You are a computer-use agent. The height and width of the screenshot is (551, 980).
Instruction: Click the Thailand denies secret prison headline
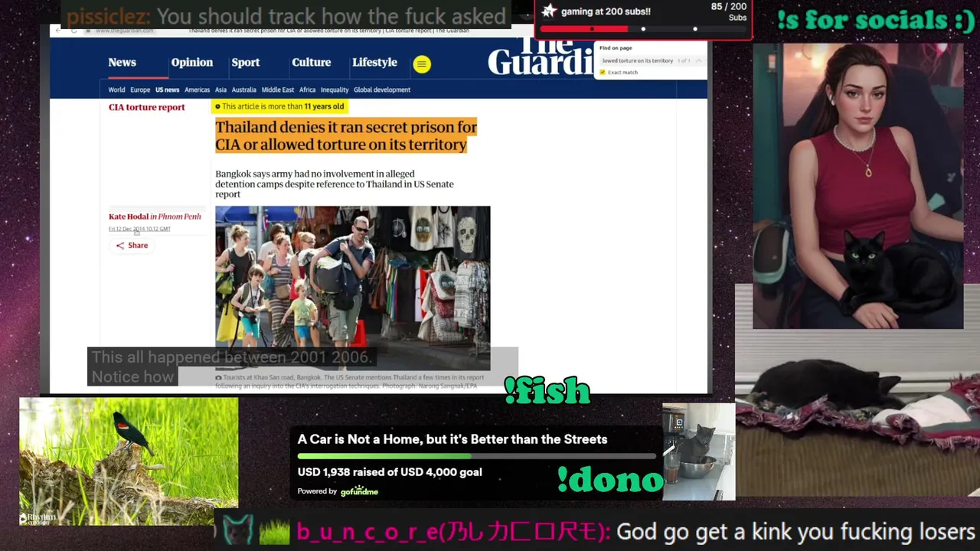[346, 136]
